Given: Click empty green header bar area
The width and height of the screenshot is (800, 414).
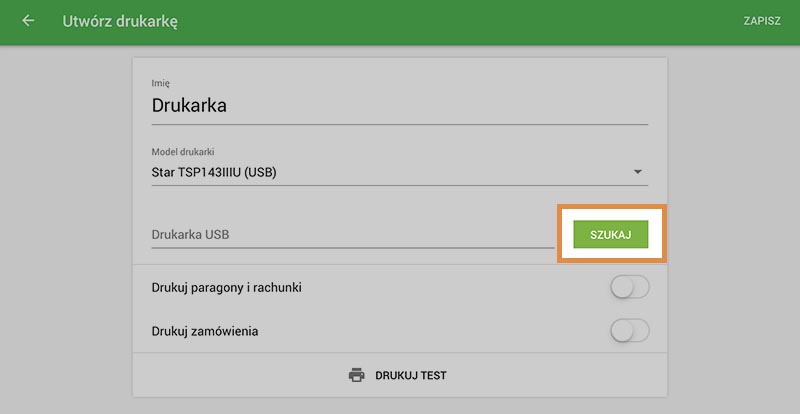Looking at the screenshot, I should pos(450,21).
